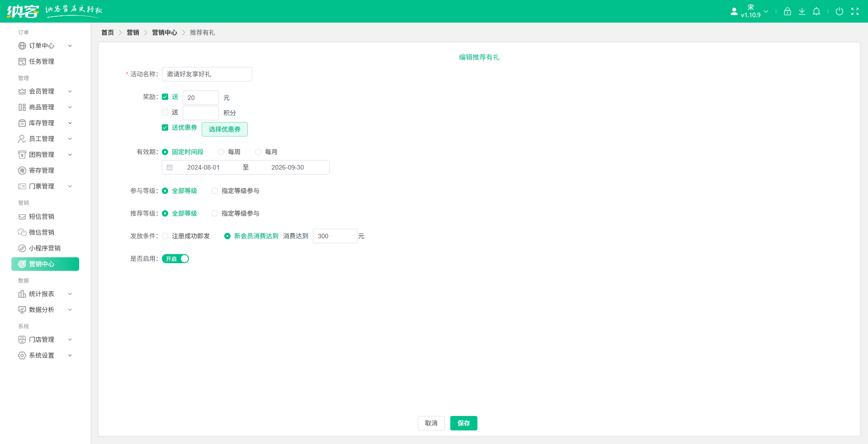Check the 送 积分 reward checkbox
Viewport: 868px width, 444px height.
165,112
